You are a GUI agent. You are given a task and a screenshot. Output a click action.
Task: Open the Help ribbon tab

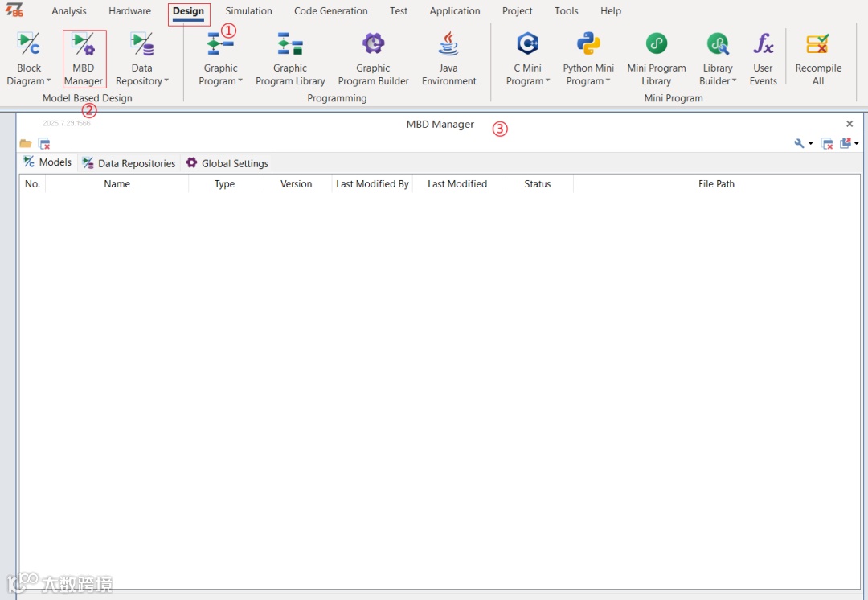point(611,11)
